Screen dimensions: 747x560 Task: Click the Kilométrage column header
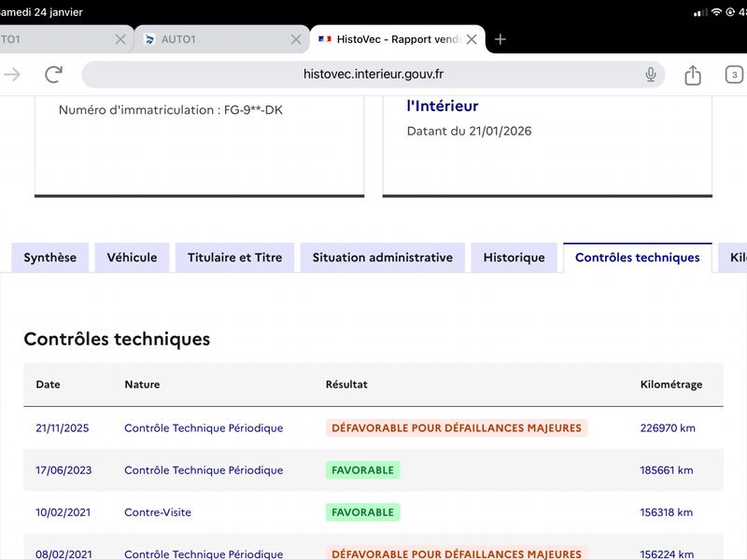670,385
